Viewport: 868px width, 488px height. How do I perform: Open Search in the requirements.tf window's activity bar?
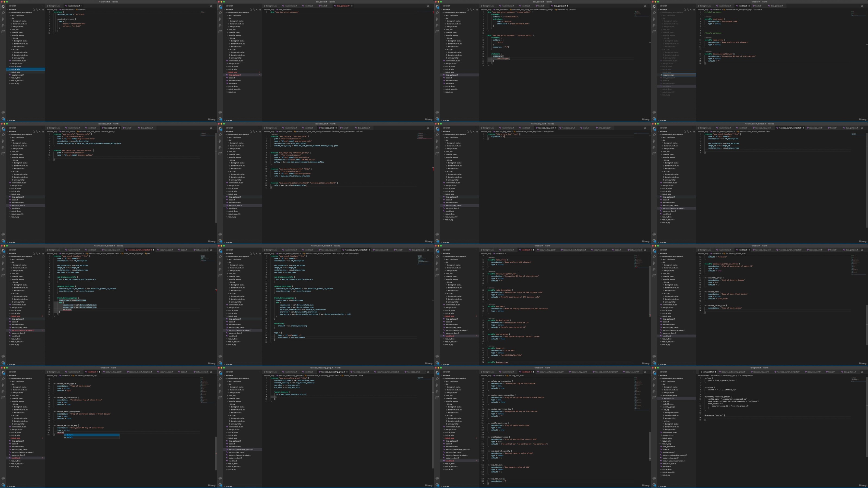[3, 13]
